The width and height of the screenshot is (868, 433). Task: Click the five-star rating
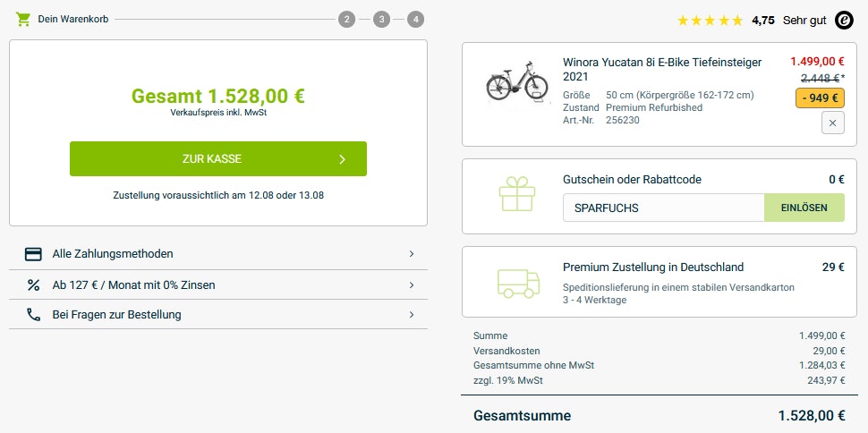tap(710, 20)
